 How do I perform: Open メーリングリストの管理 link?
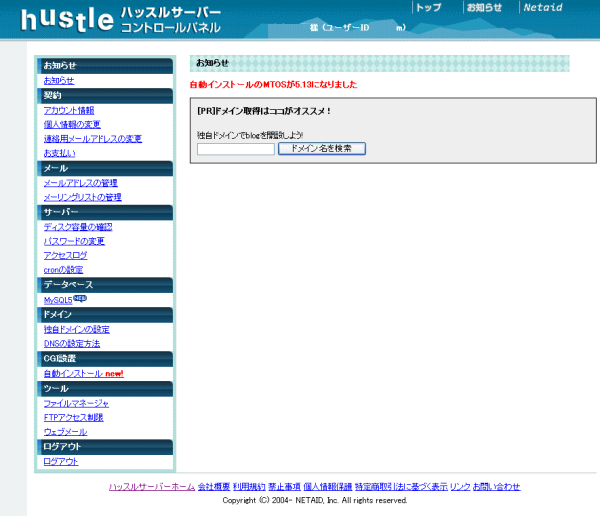pos(82,197)
